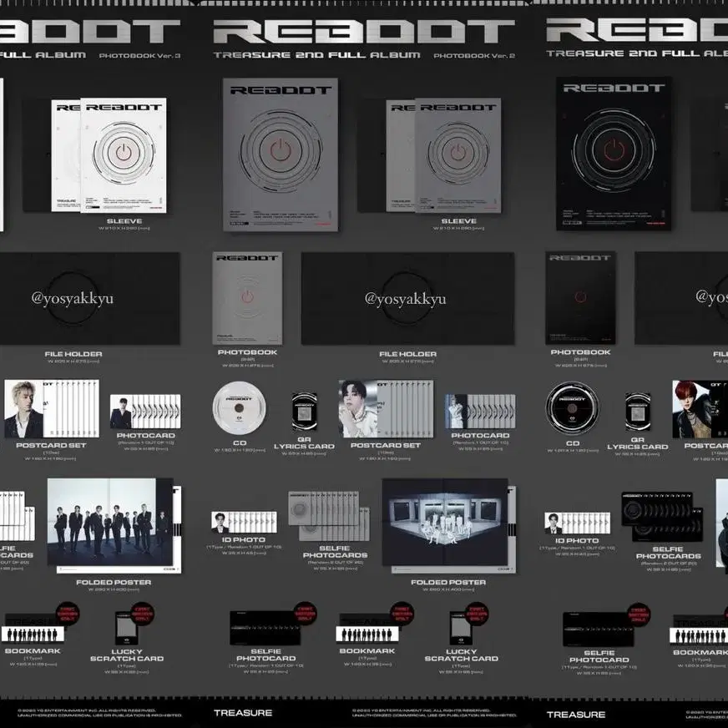This screenshot has width=728, height=728.
Task: Click "ID PHOTO" label in Ver. 2 column
Action: click(244, 539)
